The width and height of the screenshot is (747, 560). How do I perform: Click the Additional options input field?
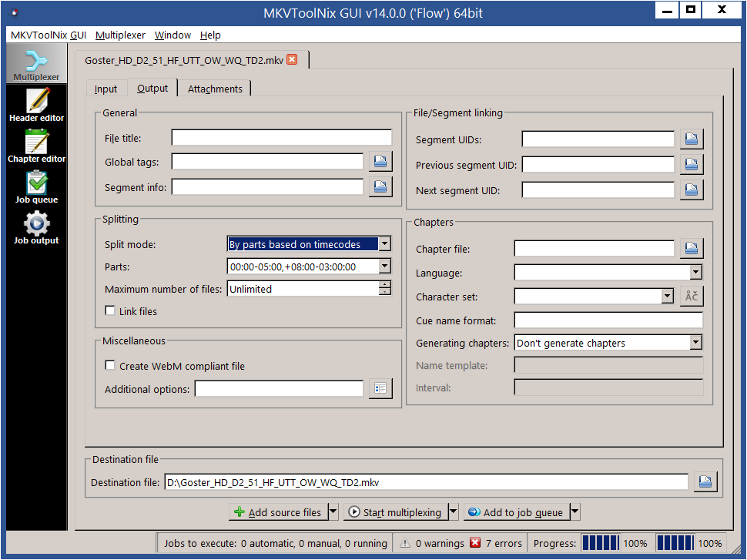(280, 388)
